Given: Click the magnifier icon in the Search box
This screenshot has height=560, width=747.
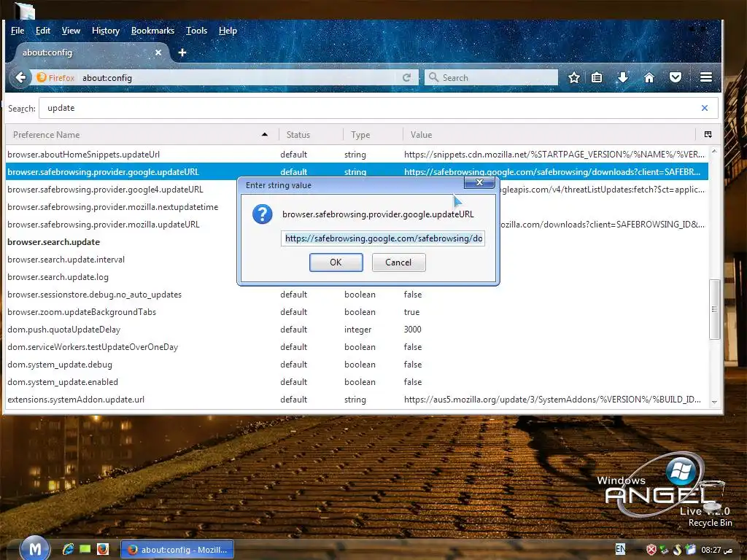Looking at the screenshot, I should (433, 77).
